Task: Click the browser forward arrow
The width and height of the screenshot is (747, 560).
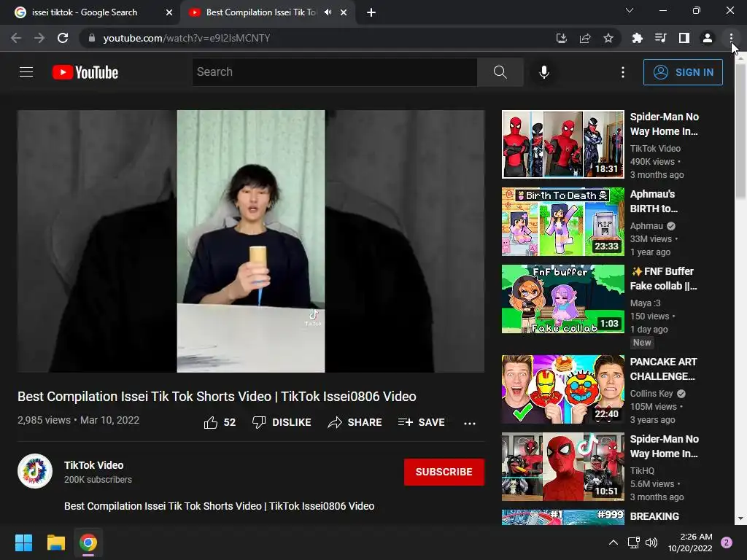Action: click(x=39, y=38)
